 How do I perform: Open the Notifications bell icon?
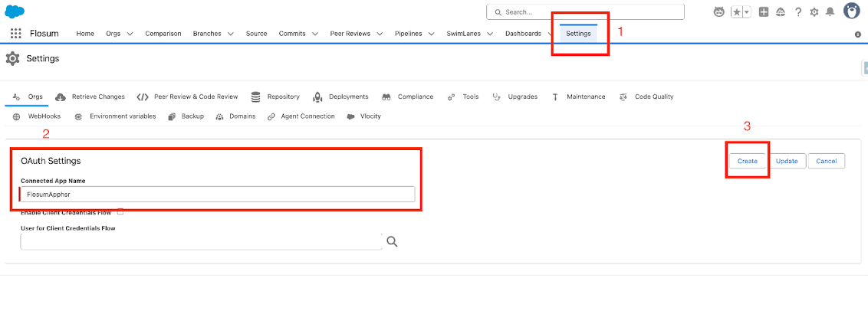(830, 11)
